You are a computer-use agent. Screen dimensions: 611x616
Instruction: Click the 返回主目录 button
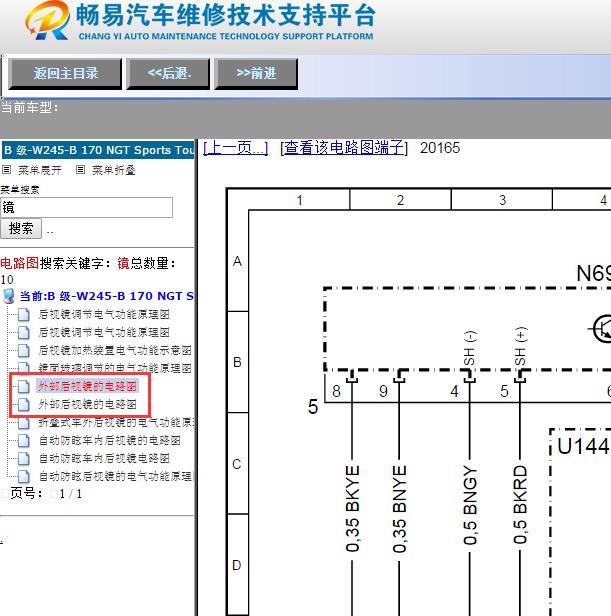[x=65, y=74]
